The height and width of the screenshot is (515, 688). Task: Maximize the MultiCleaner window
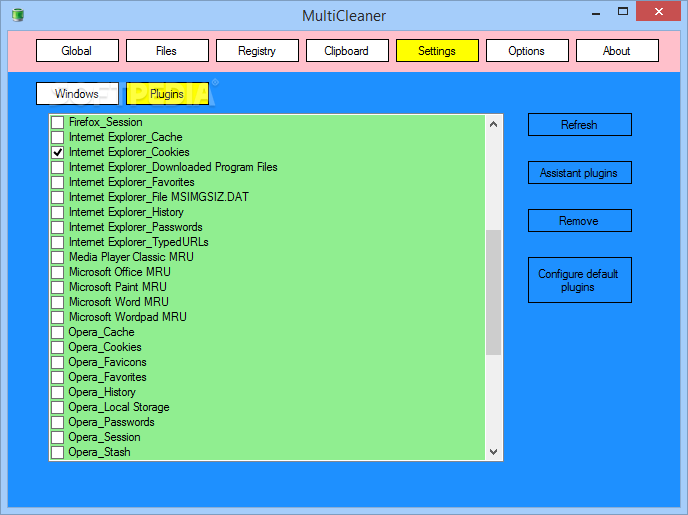tap(623, 12)
